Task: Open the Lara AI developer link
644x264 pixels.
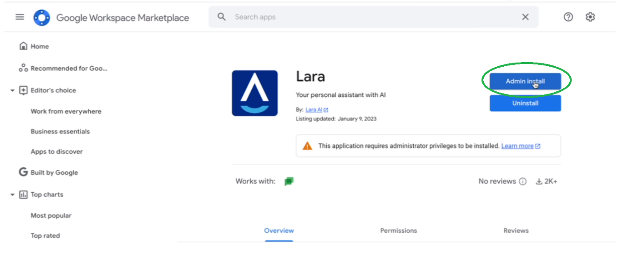Action: (314, 110)
